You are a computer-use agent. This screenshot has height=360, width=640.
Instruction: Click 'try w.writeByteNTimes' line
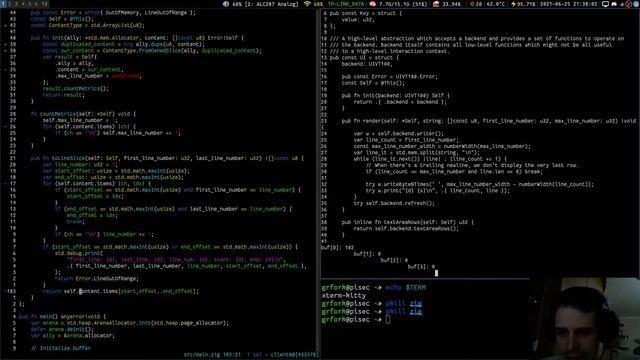pos(480,184)
